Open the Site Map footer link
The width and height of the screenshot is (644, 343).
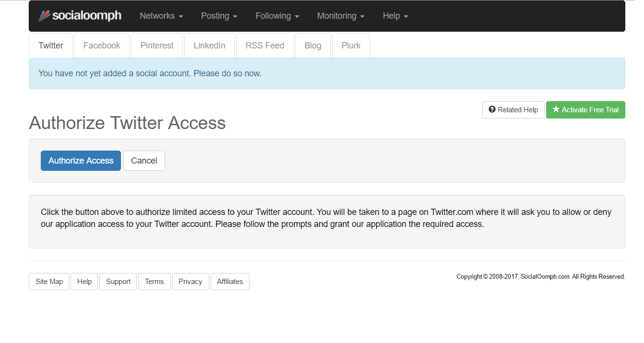pos(49,282)
